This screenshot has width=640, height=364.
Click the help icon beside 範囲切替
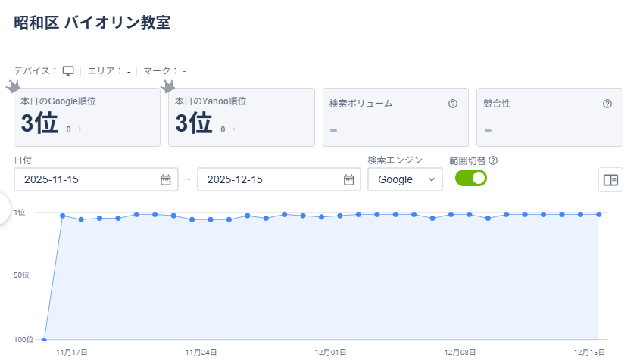point(493,160)
